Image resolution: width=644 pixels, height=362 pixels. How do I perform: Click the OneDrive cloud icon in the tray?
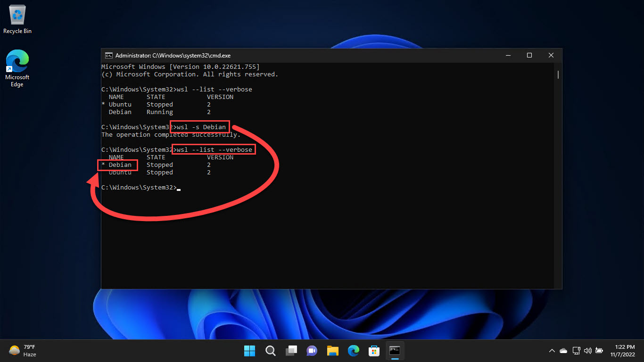563,351
